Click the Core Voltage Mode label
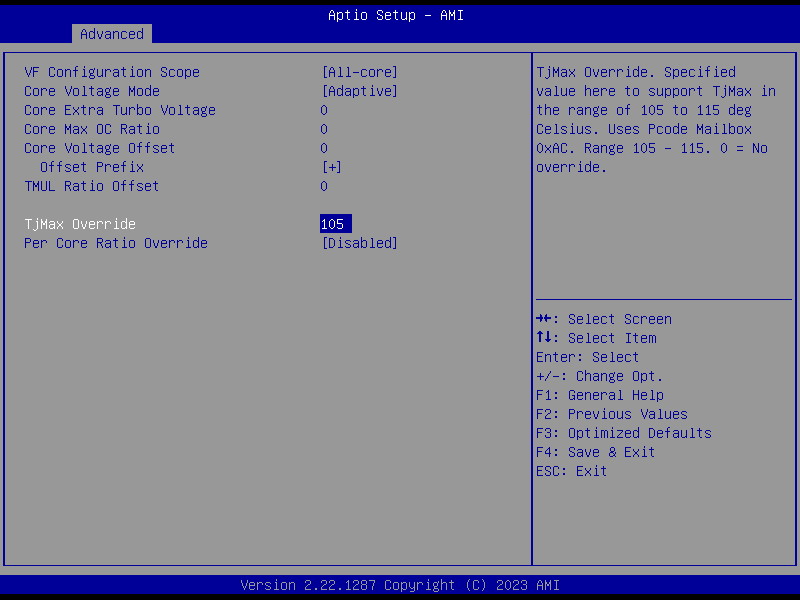The height and width of the screenshot is (600, 800). point(92,91)
